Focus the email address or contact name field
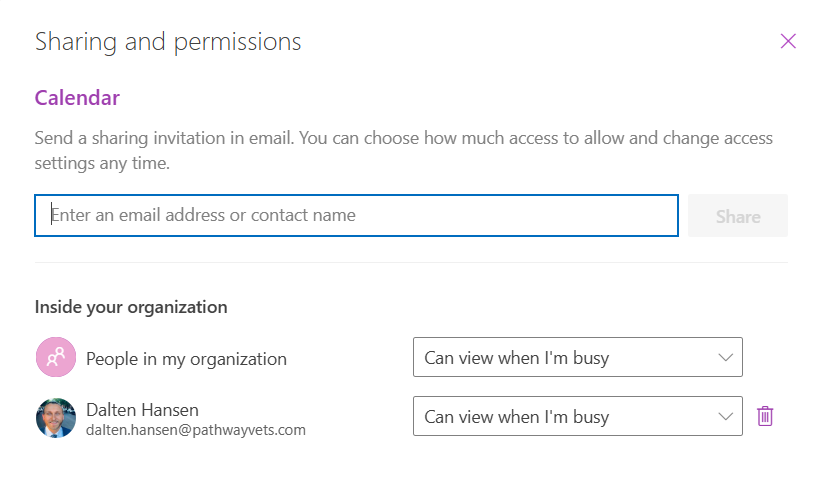This screenshot has width=821, height=493. click(x=356, y=216)
